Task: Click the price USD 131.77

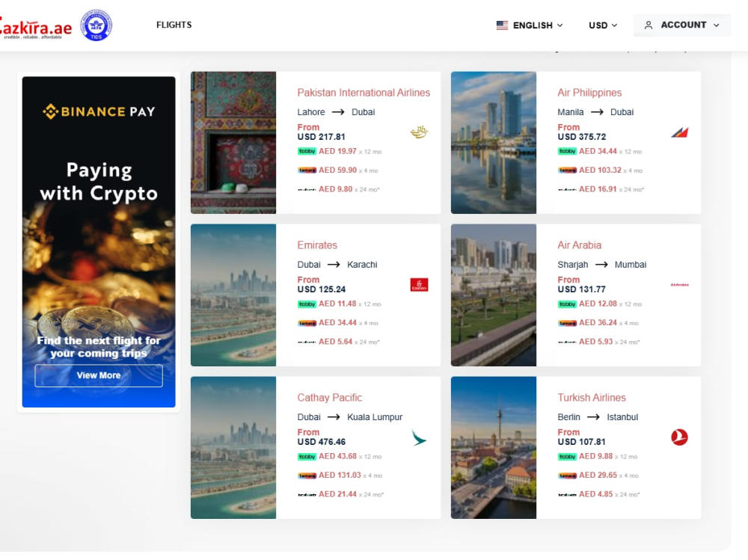Action: 581,289
